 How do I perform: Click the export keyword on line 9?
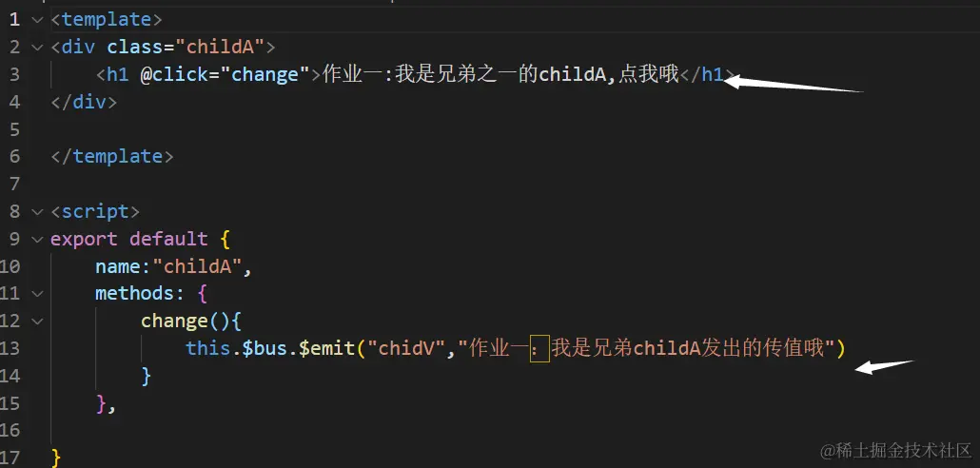pos(84,239)
